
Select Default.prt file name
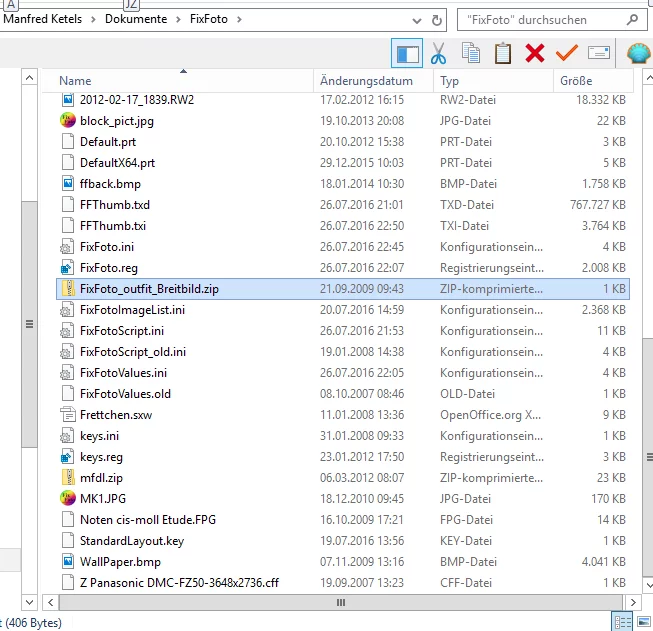tap(108, 142)
